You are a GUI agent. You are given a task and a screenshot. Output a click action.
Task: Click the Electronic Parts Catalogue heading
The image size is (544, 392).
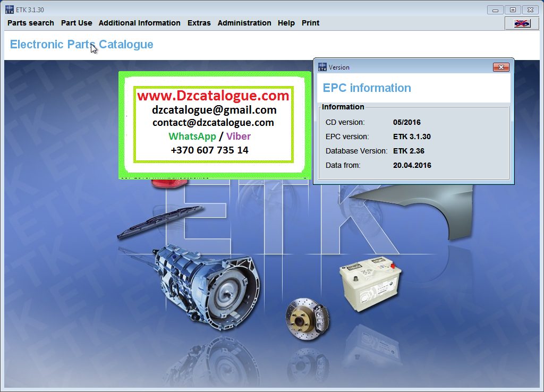click(x=81, y=45)
